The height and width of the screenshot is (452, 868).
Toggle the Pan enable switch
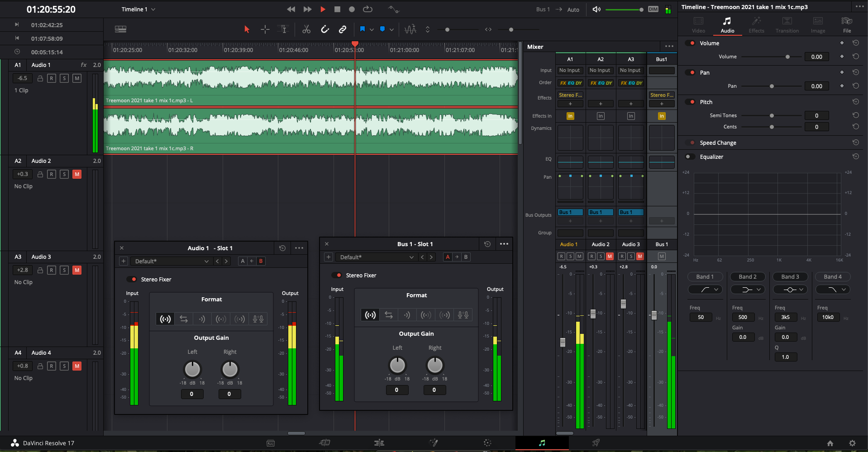pyautogui.click(x=690, y=72)
